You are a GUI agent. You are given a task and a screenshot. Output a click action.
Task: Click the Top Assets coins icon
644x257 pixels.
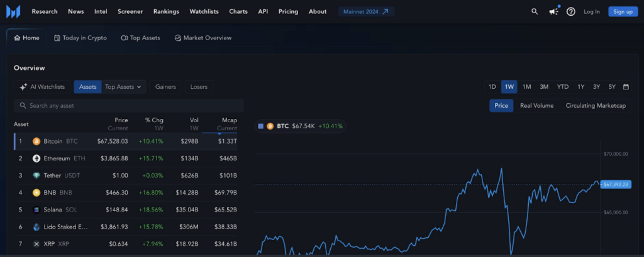click(124, 38)
